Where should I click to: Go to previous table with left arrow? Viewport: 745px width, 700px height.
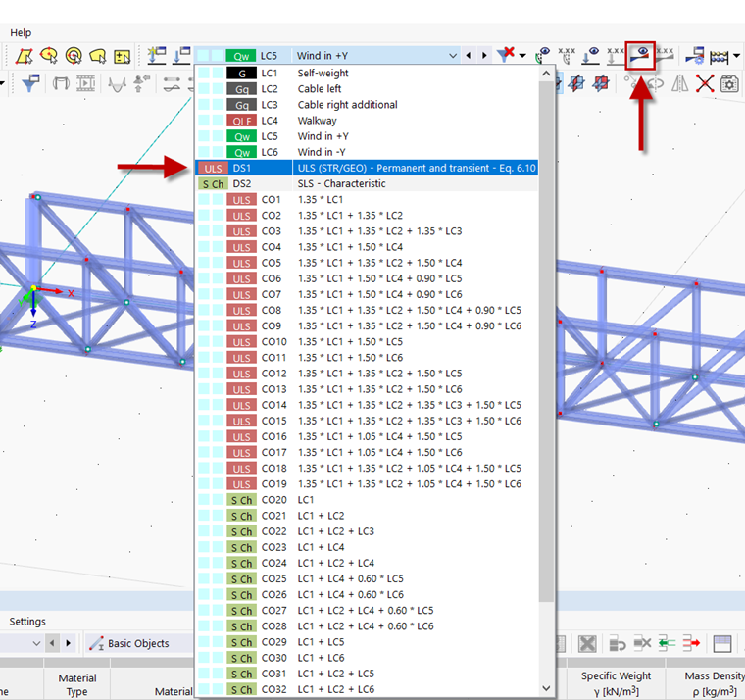[x=52, y=643]
